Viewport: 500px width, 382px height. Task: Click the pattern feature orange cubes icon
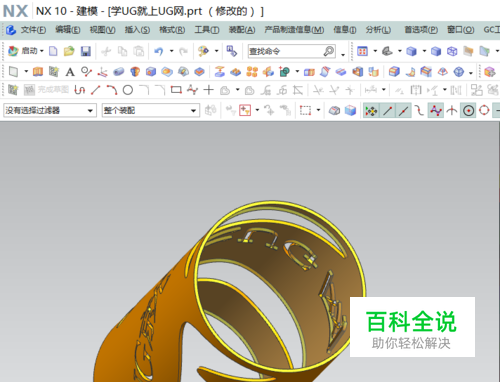252,72
